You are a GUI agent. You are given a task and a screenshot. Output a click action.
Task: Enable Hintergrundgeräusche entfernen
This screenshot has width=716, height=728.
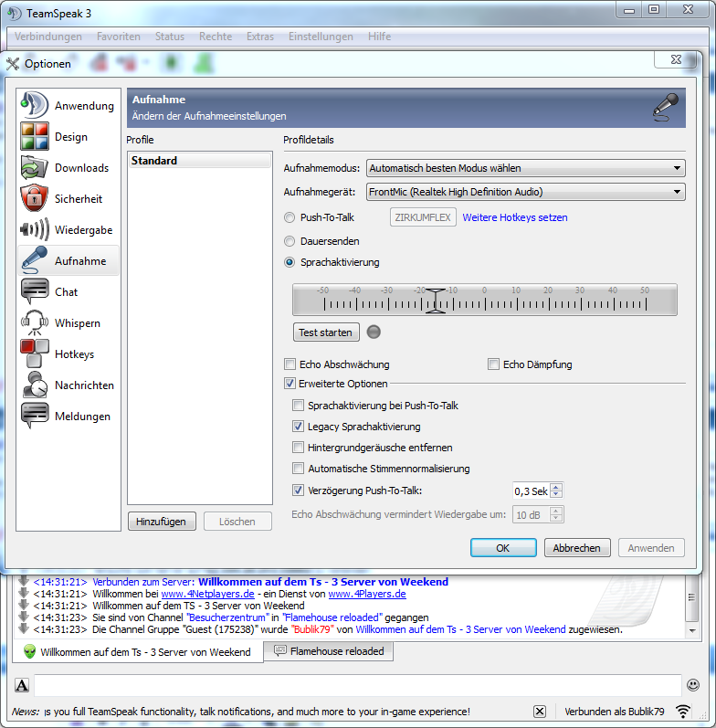pos(298,448)
